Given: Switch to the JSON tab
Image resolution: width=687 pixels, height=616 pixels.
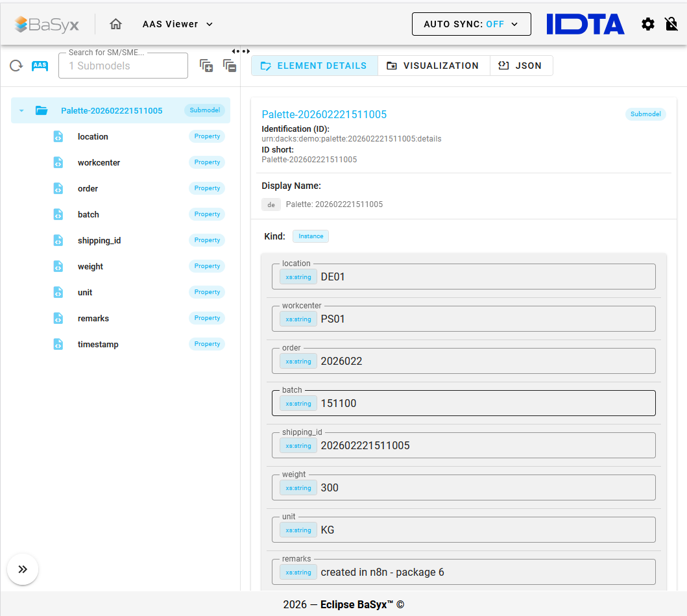Looking at the screenshot, I should pyautogui.click(x=521, y=66).
